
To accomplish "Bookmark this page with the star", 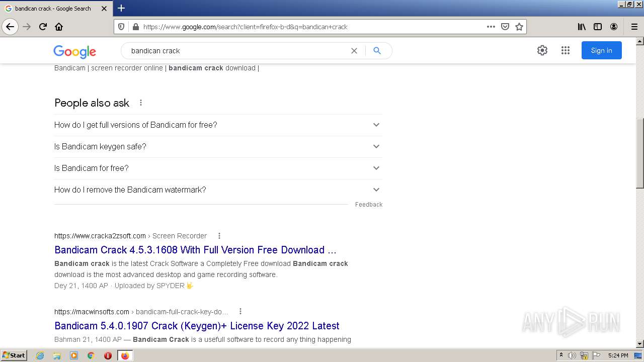I will (519, 27).
